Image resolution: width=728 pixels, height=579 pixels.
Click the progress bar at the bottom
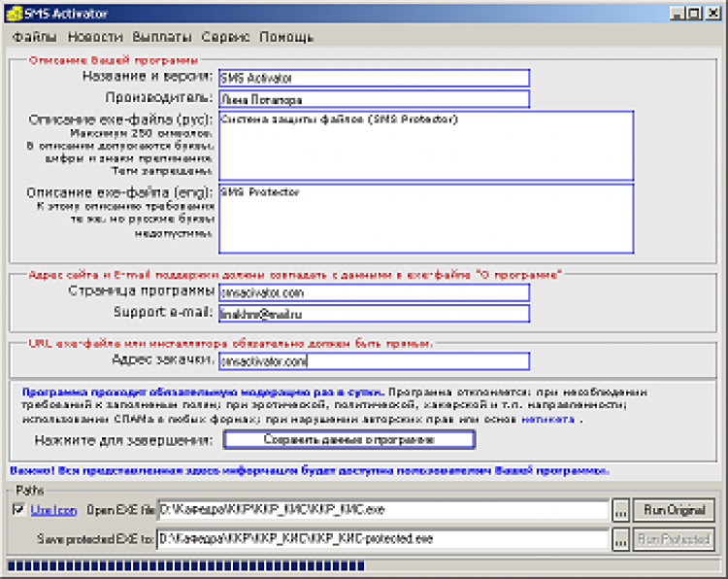364,565
